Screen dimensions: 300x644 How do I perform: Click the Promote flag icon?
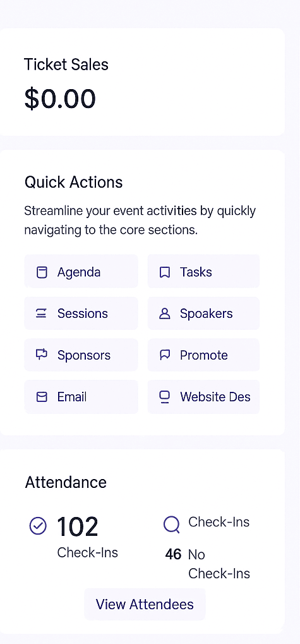tap(165, 355)
